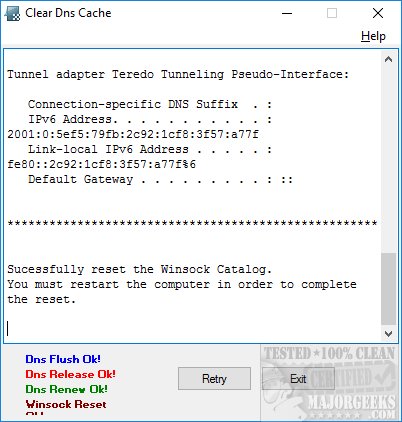Open the Help menu
The width and height of the screenshot is (402, 422).
pyautogui.click(x=373, y=36)
